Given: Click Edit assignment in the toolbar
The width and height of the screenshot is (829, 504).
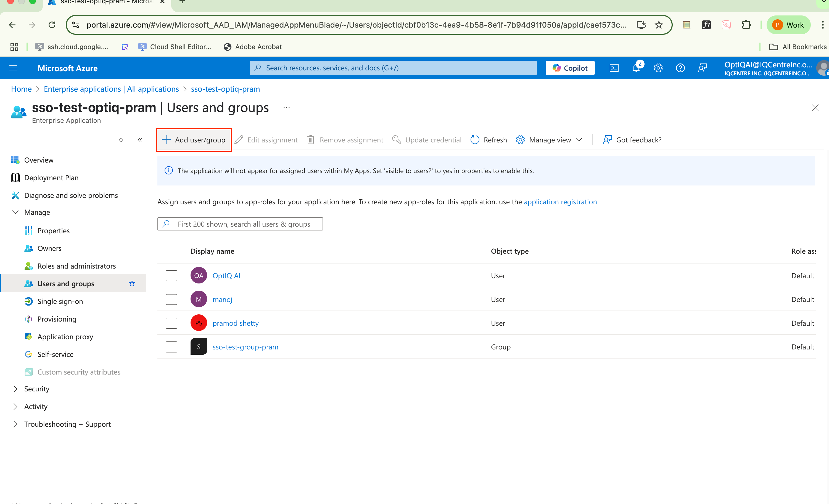Looking at the screenshot, I should 266,140.
